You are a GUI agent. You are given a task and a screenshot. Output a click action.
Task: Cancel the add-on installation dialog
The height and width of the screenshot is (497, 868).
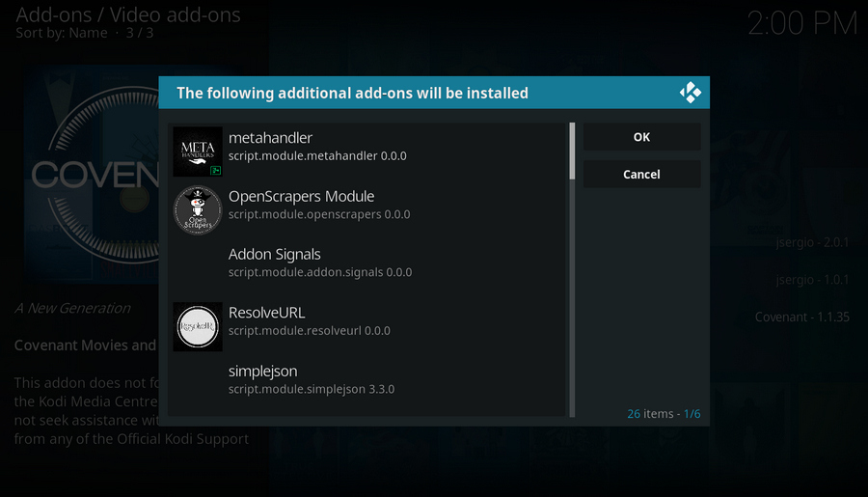click(x=641, y=174)
